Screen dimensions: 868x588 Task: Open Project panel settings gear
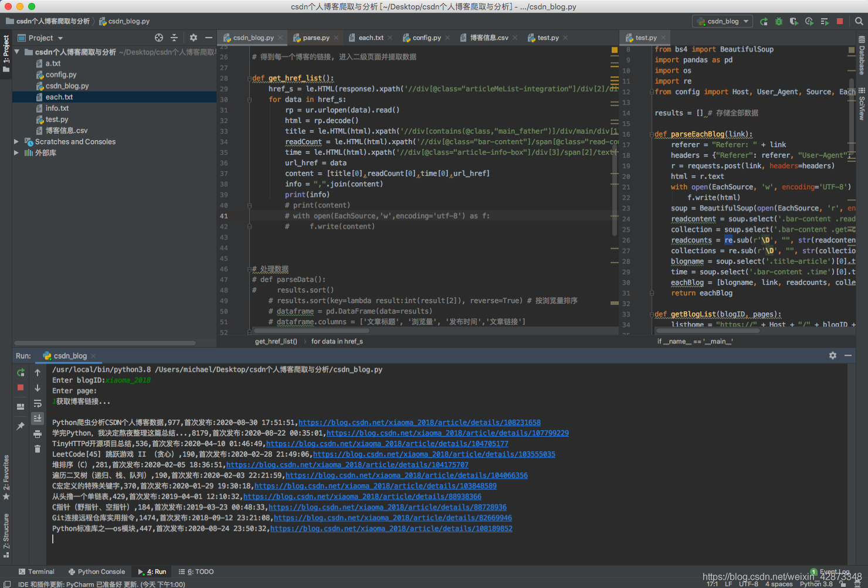(x=194, y=38)
